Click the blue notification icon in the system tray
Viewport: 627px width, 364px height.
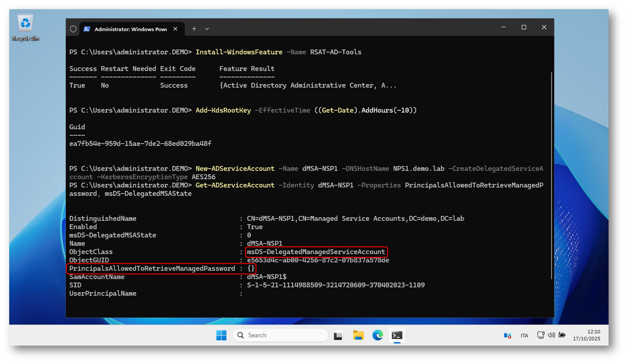(x=507, y=335)
